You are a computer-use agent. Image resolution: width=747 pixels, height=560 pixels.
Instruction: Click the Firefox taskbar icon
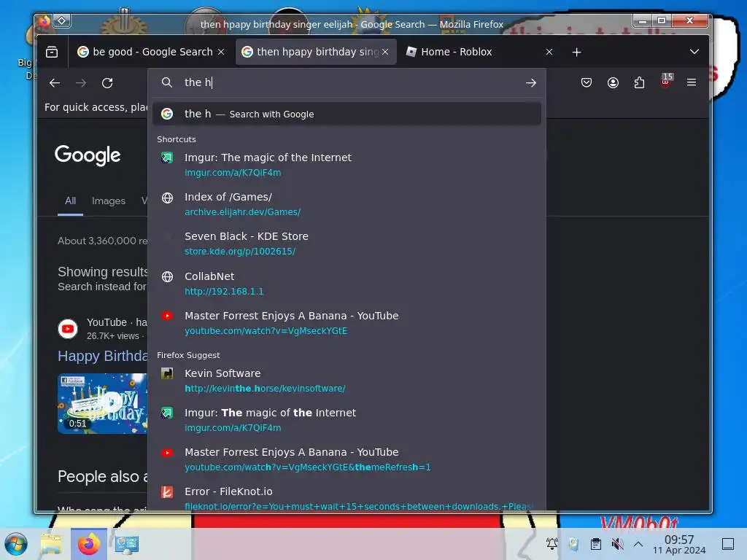88,544
